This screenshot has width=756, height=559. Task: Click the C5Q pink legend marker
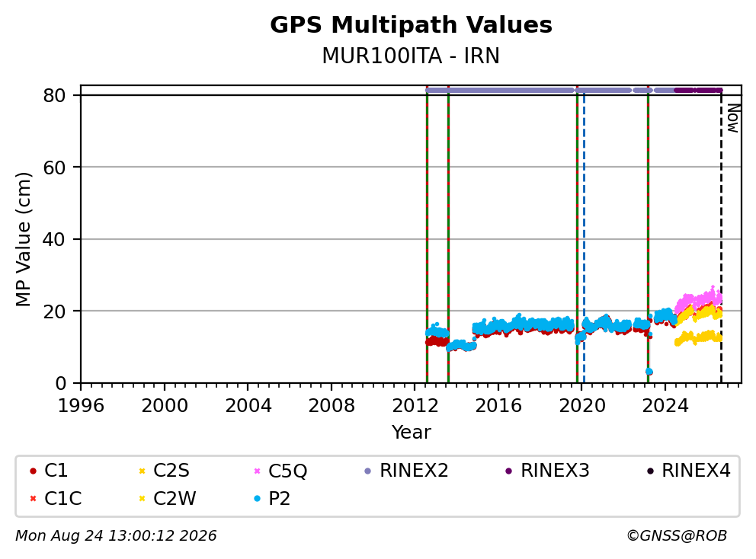(x=257, y=471)
